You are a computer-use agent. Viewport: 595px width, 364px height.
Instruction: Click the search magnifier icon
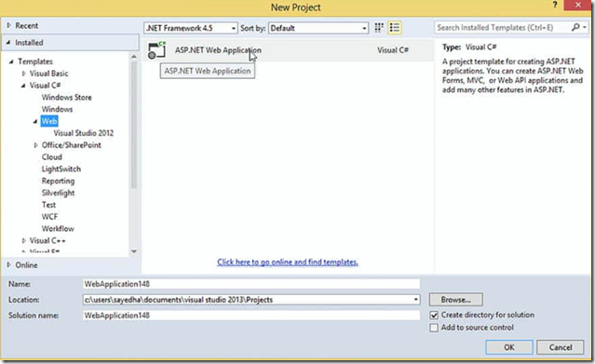click(575, 27)
